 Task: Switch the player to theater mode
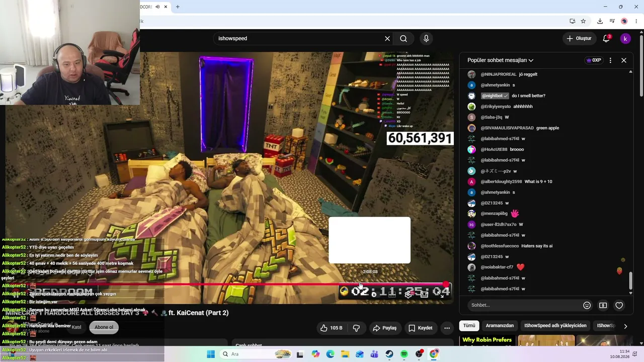[425, 295]
